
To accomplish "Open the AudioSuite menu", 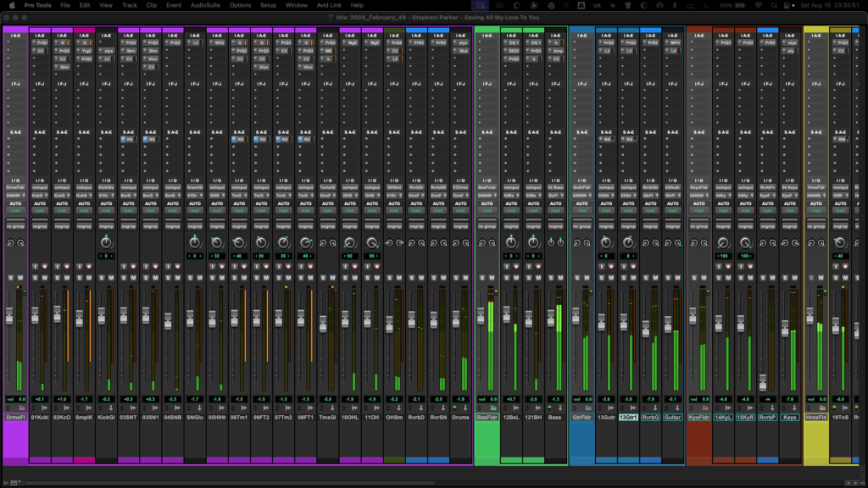I will click(x=205, y=5).
